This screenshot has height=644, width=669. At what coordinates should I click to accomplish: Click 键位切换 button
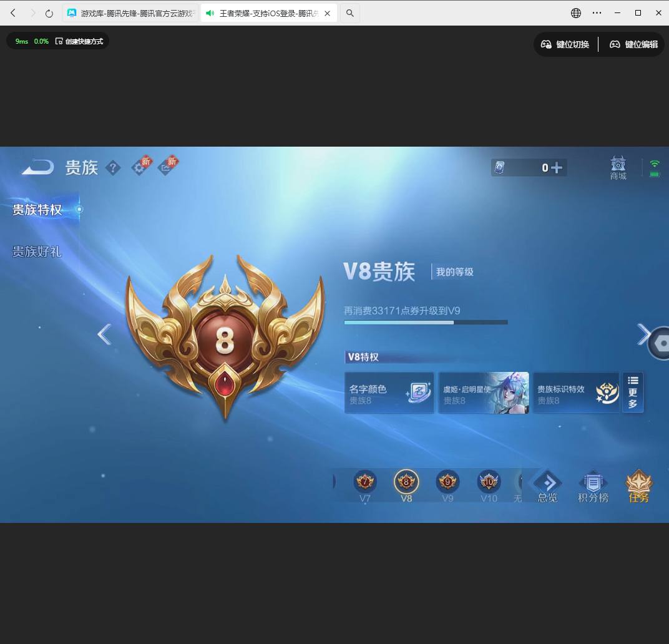tap(565, 44)
